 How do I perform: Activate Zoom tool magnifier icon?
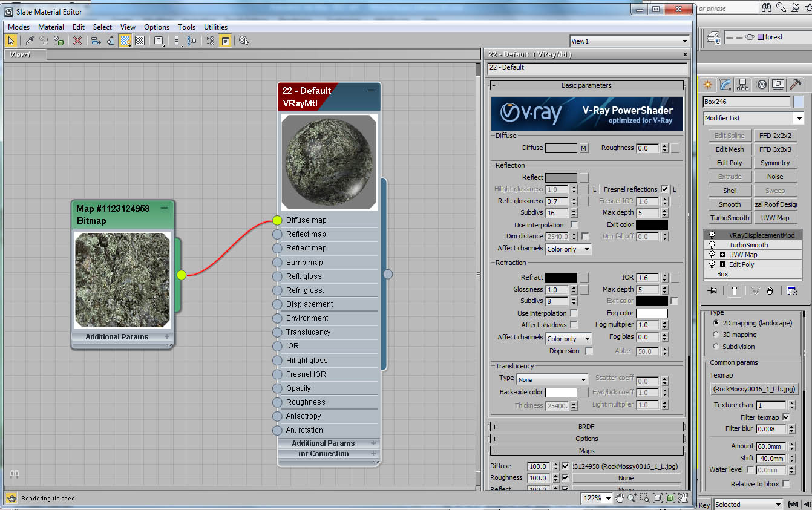click(632, 498)
